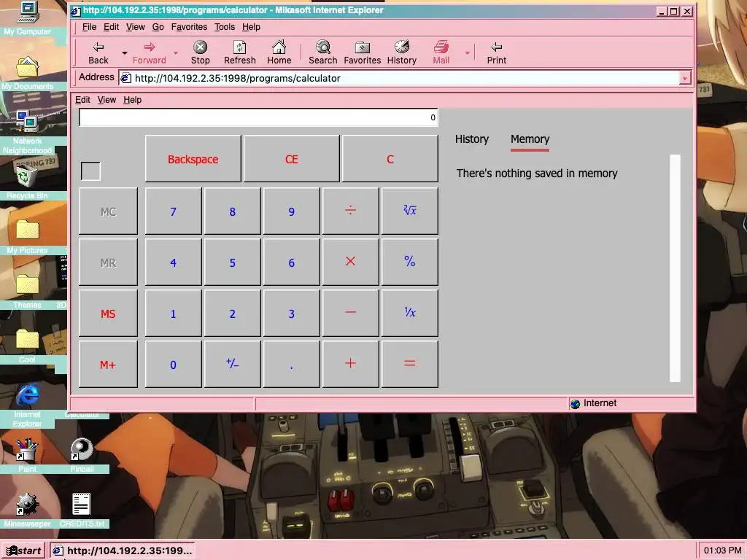Click the Mail toolbar button

pyautogui.click(x=441, y=52)
